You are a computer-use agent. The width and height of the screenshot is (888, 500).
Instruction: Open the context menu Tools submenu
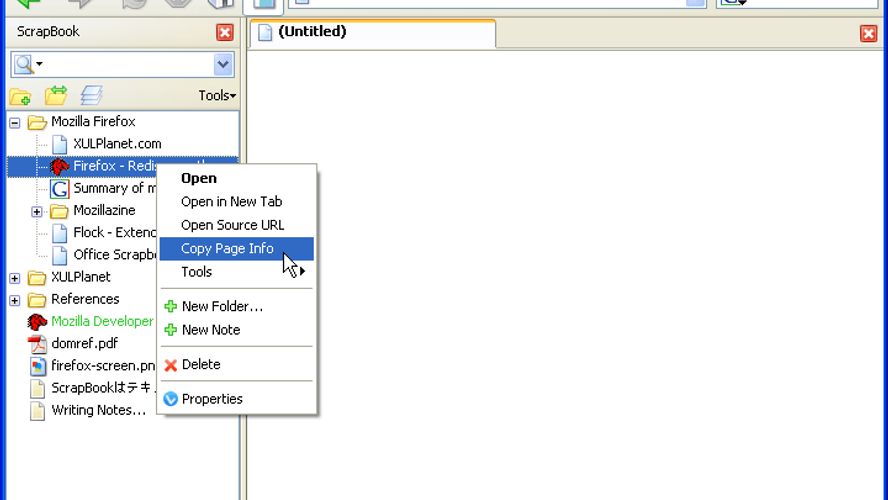tap(237, 272)
